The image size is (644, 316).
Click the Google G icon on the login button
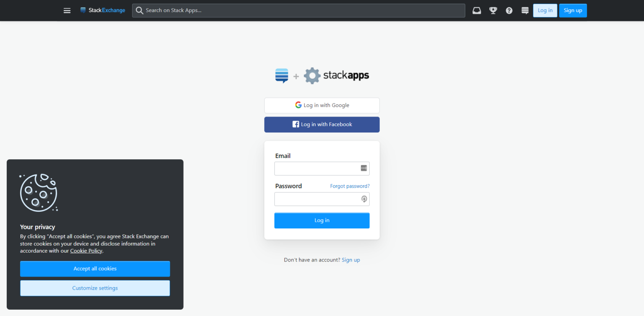pyautogui.click(x=298, y=105)
